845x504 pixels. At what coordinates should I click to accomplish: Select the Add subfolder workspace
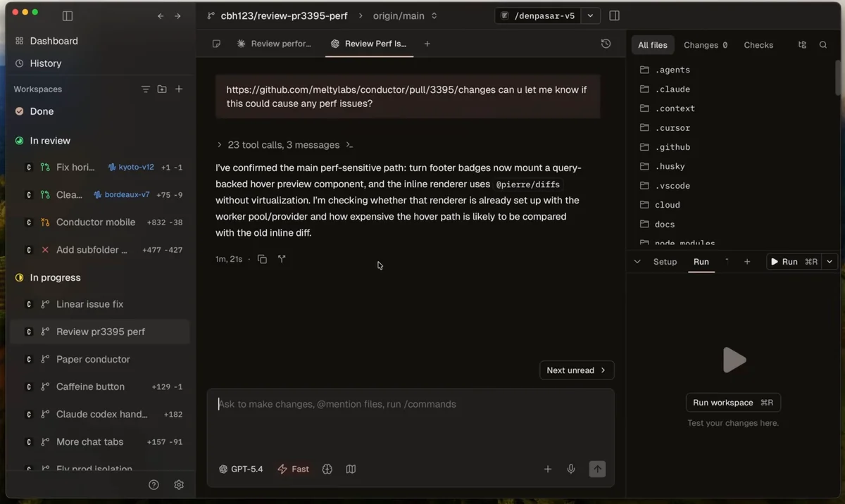click(100, 250)
